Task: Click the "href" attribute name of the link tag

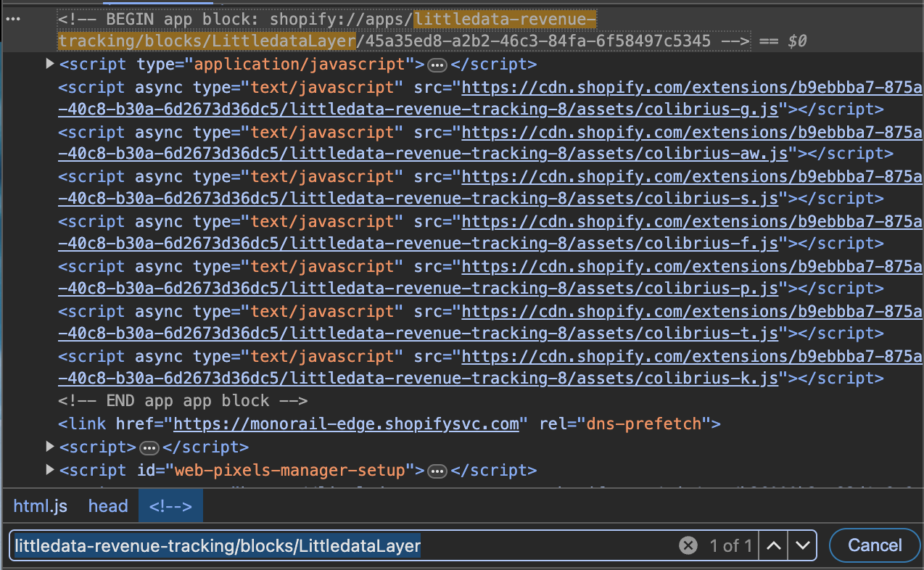Action: click(134, 424)
